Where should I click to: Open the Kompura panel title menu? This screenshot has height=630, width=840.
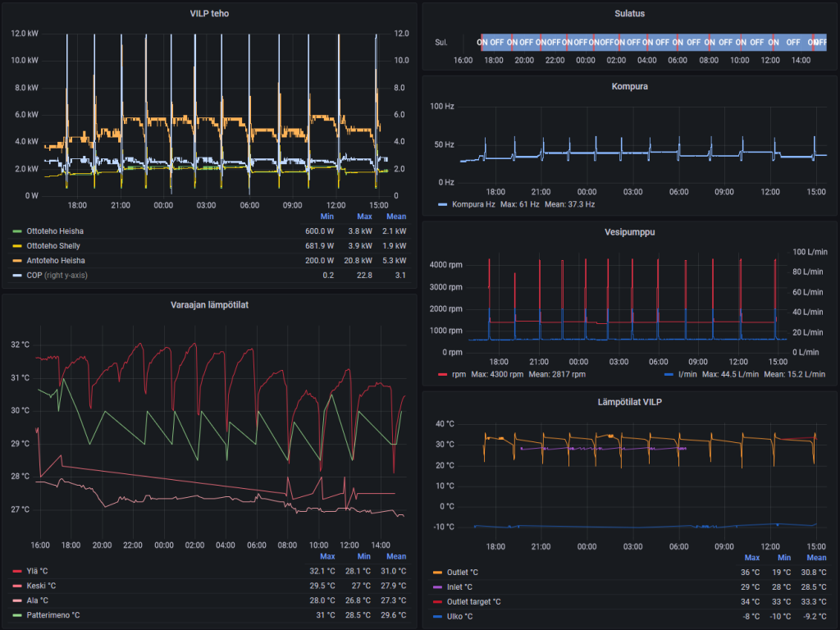coord(629,86)
